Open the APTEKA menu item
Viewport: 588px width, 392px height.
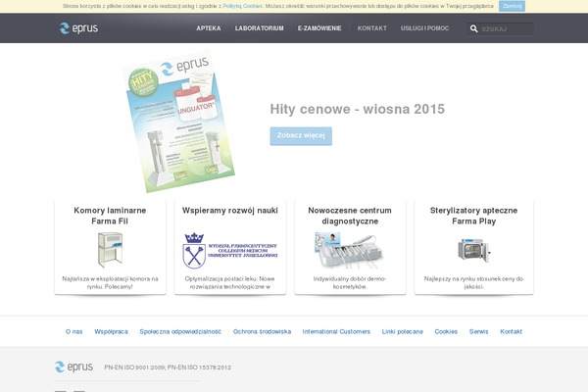point(209,28)
